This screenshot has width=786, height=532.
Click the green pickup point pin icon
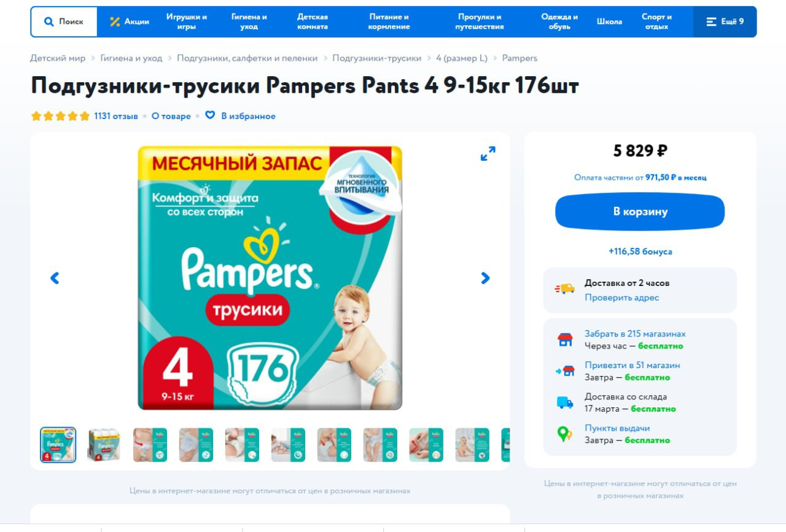pos(564,434)
